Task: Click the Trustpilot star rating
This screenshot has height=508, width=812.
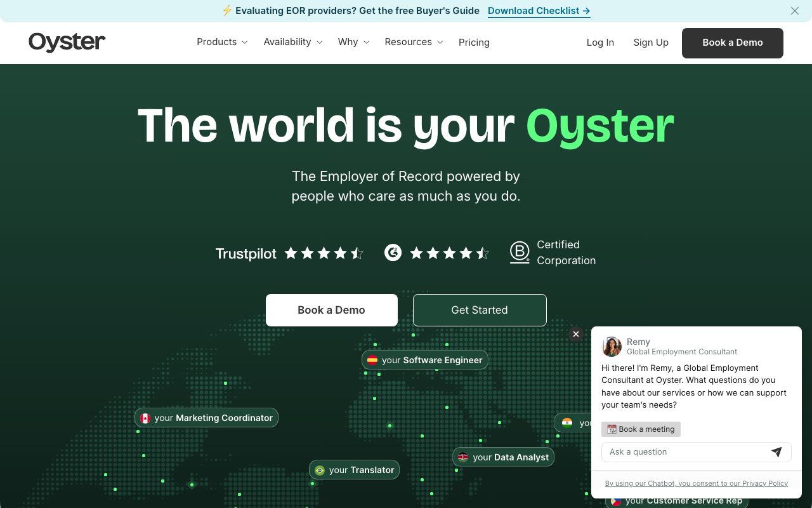Action: point(324,253)
